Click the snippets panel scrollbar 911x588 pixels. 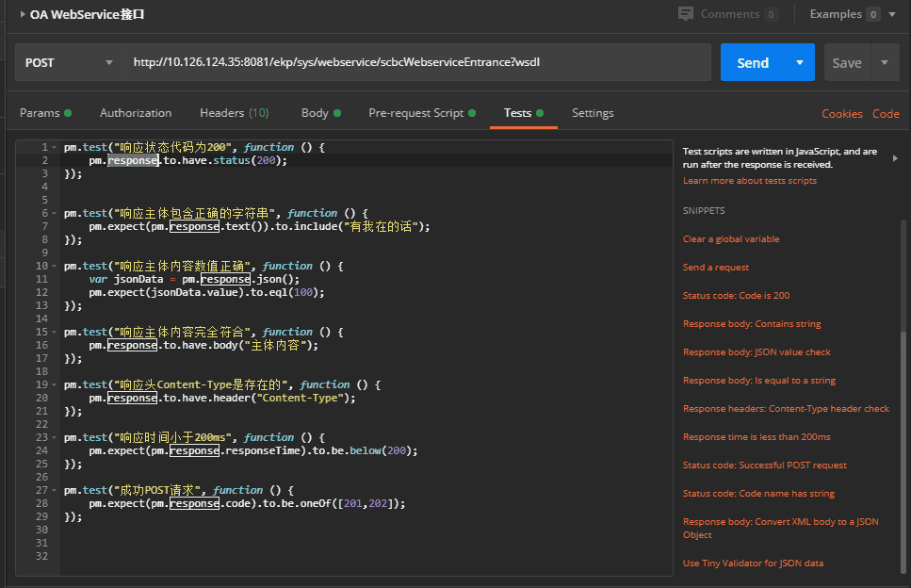[x=903, y=395]
